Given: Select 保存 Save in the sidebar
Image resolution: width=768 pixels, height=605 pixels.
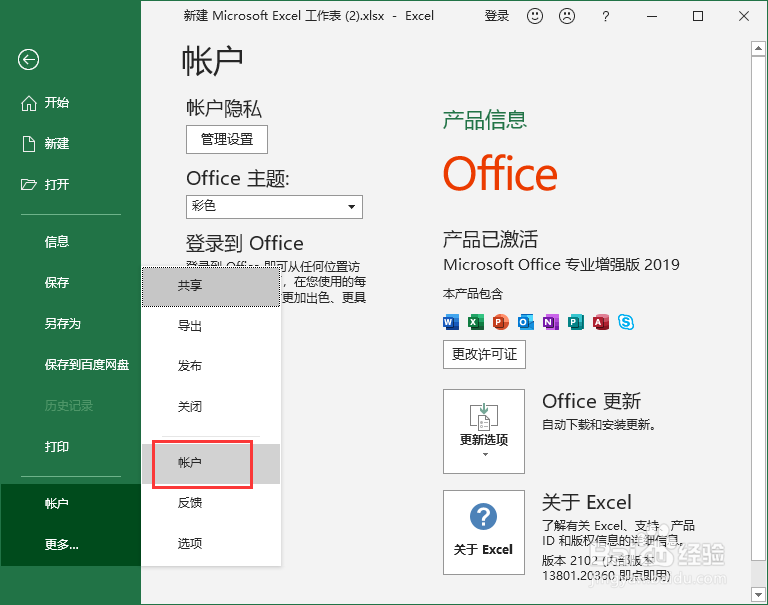Looking at the screenshot, I should (57, 283).
